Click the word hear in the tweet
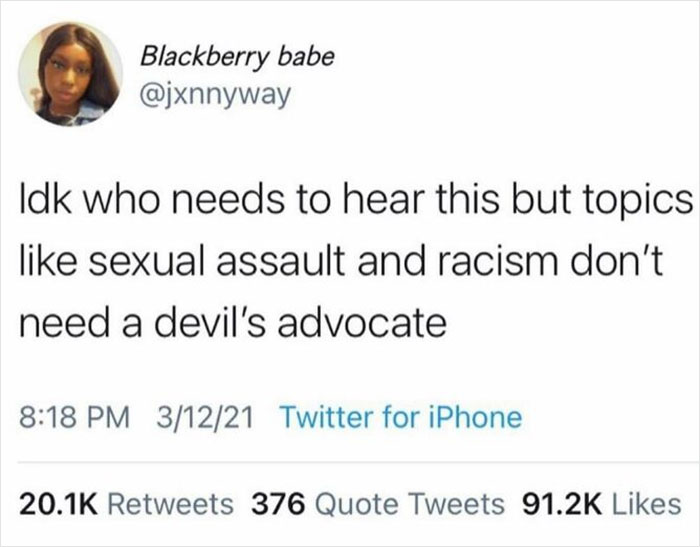Screen dimensions: 700x547 tap(381, 200)
